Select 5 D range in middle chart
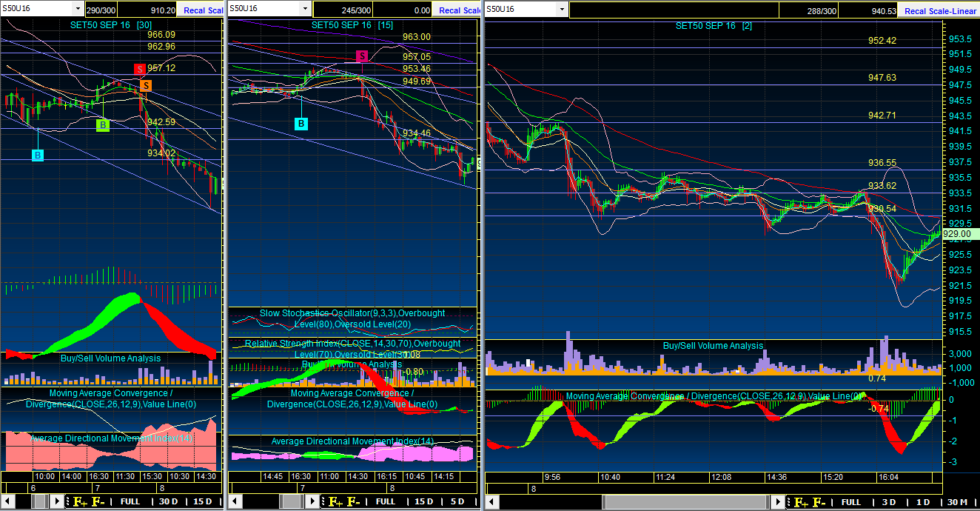Image resolution: width=980 pixels, height=511 pixels. pos(457,502)
